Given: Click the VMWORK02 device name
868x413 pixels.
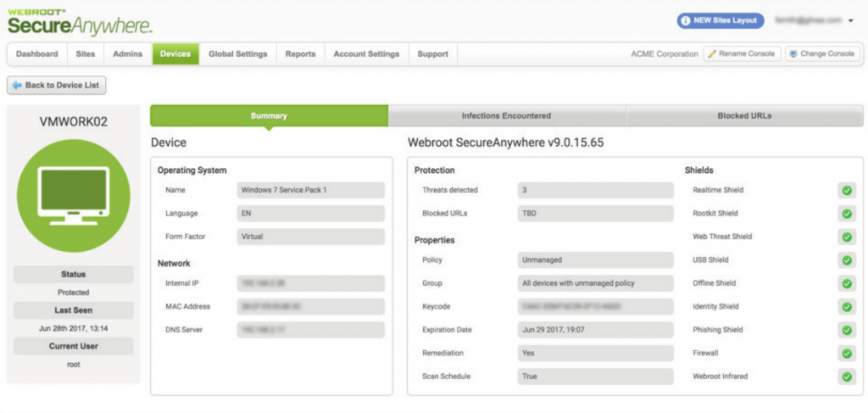Looking at the screenshot, I should point(74,122).
